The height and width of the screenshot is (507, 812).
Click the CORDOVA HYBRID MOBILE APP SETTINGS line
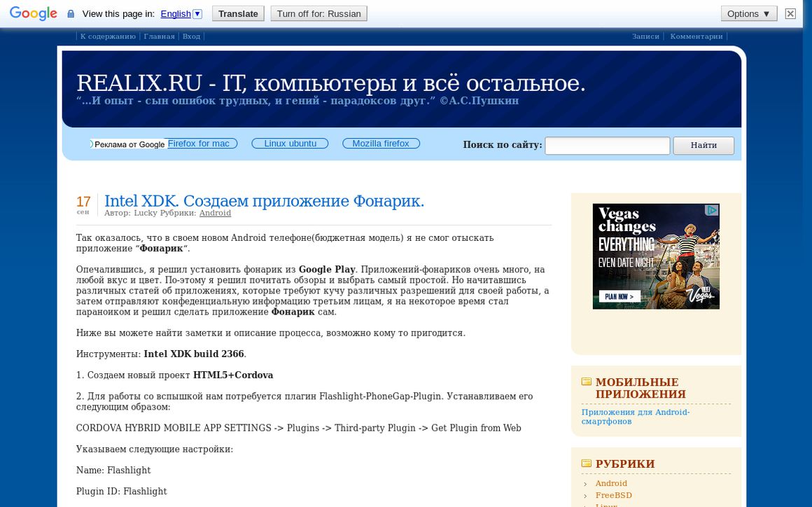click(299, 429)
